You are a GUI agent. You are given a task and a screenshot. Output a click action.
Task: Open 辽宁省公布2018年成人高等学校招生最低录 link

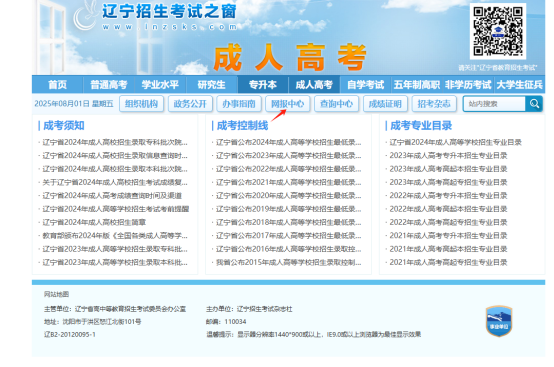pos(289,223)
